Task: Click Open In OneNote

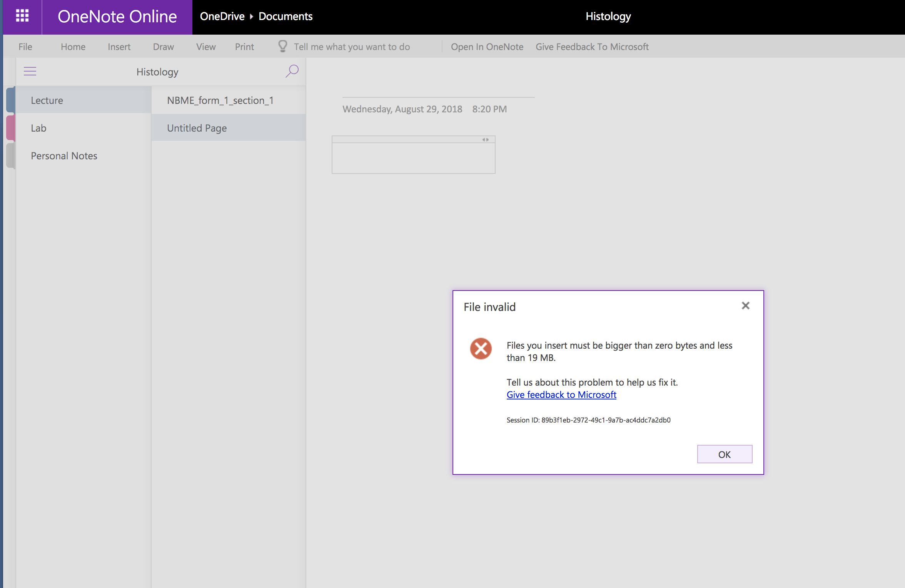Action: (x=487, y=47)
